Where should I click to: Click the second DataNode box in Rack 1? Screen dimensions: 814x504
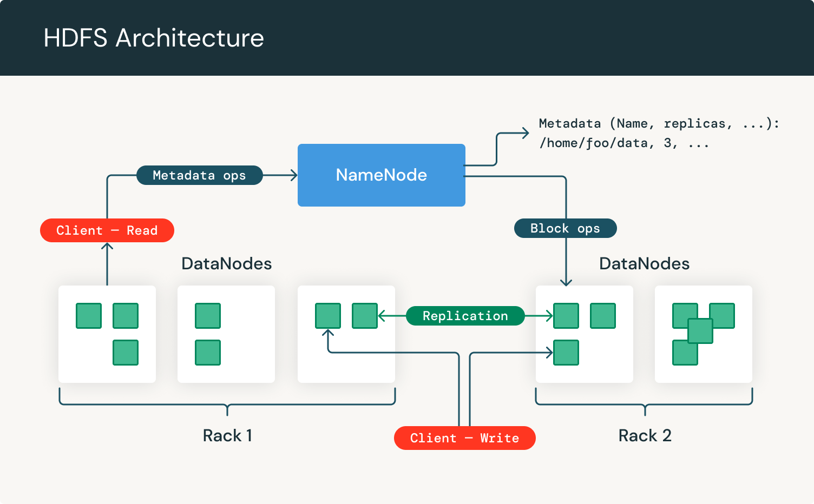pos(226,334)
